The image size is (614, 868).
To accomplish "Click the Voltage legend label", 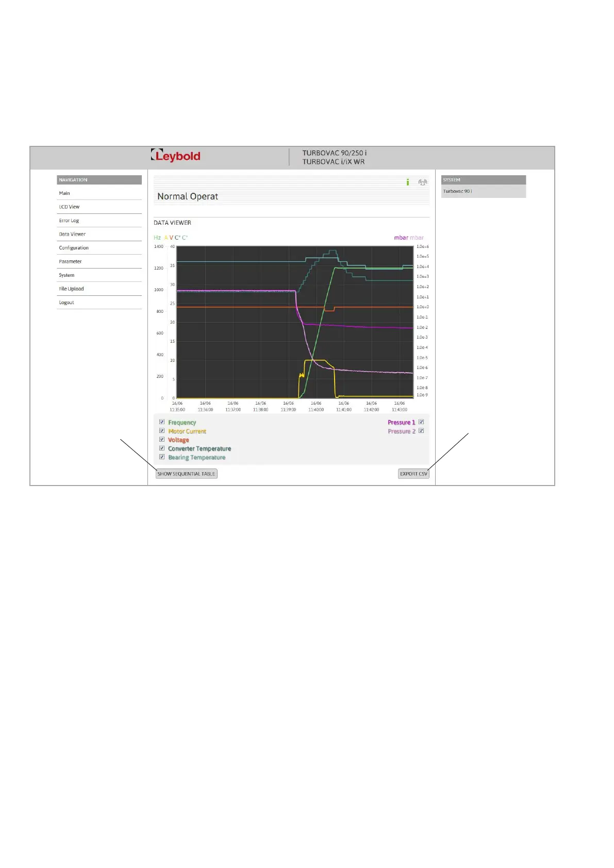I will pos(178,440).
